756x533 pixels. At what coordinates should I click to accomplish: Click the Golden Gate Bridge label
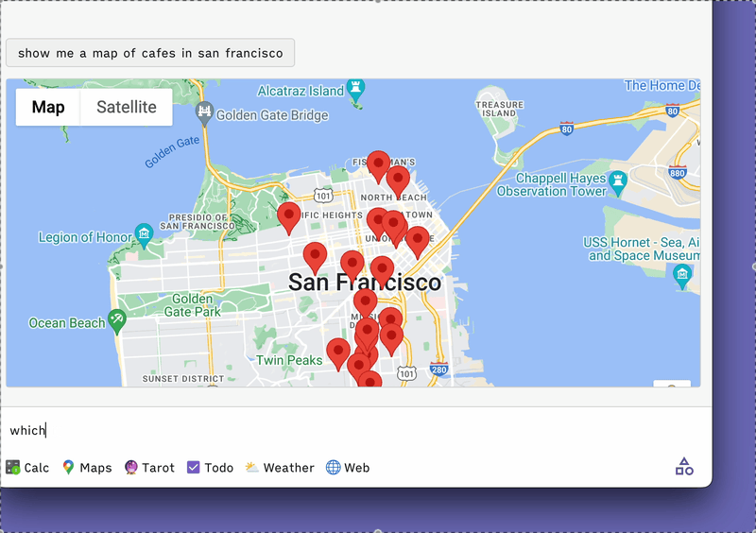[272, 115]
